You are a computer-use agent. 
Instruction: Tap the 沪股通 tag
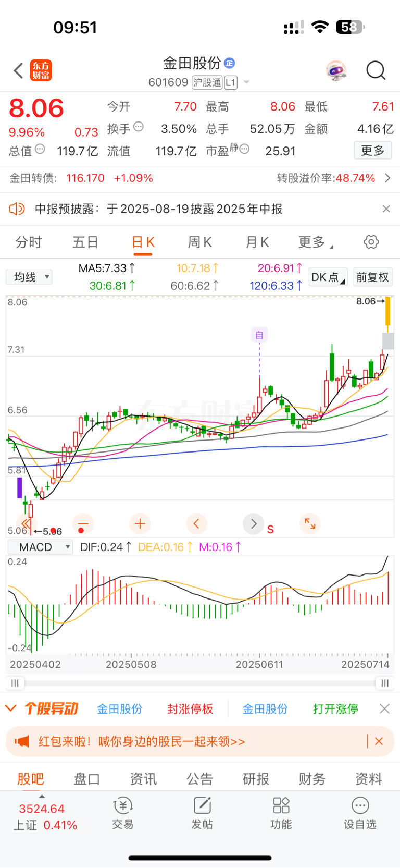[207, 82]
